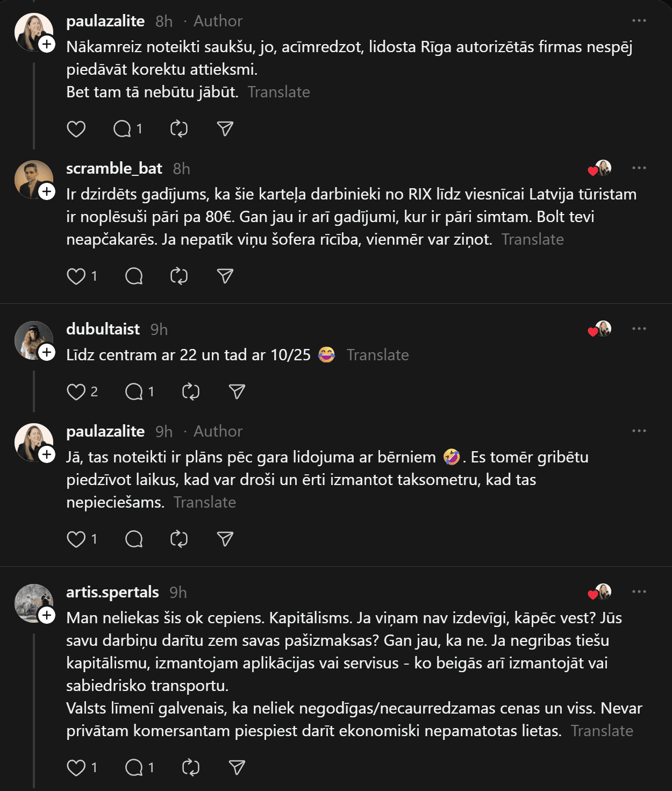Open dubultaist's profile from username
672x791 pixels.
[x=103, y=329]
